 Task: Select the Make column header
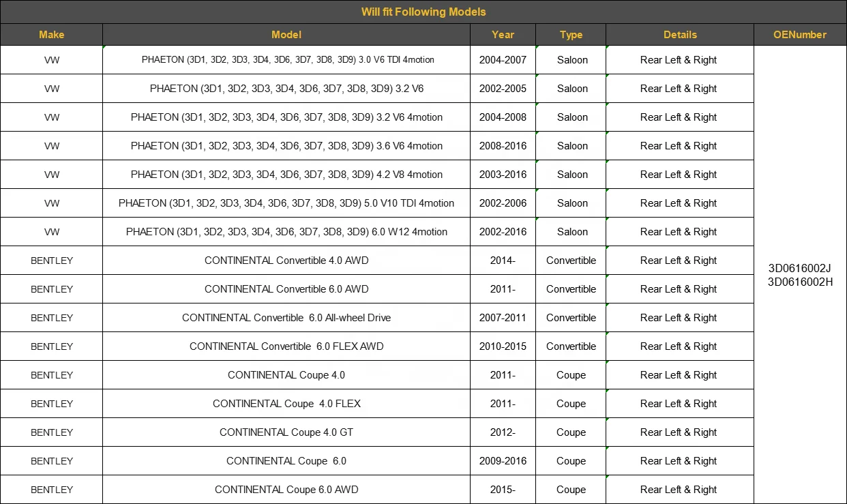(51, 35)
